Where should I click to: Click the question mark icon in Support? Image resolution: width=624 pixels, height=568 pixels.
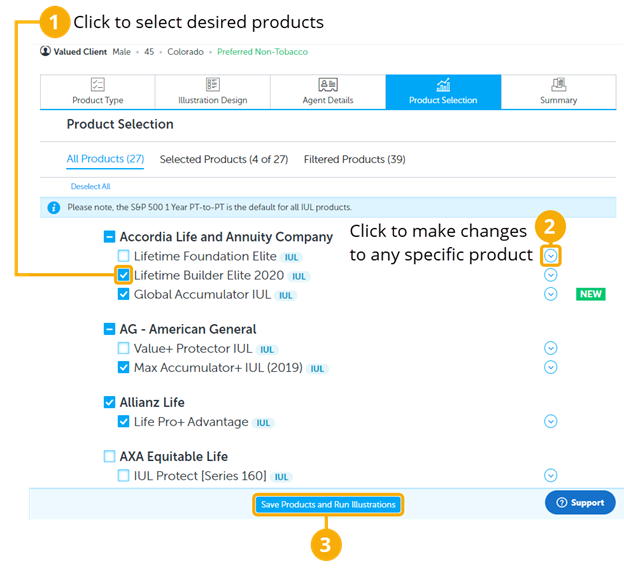[562, 502]
